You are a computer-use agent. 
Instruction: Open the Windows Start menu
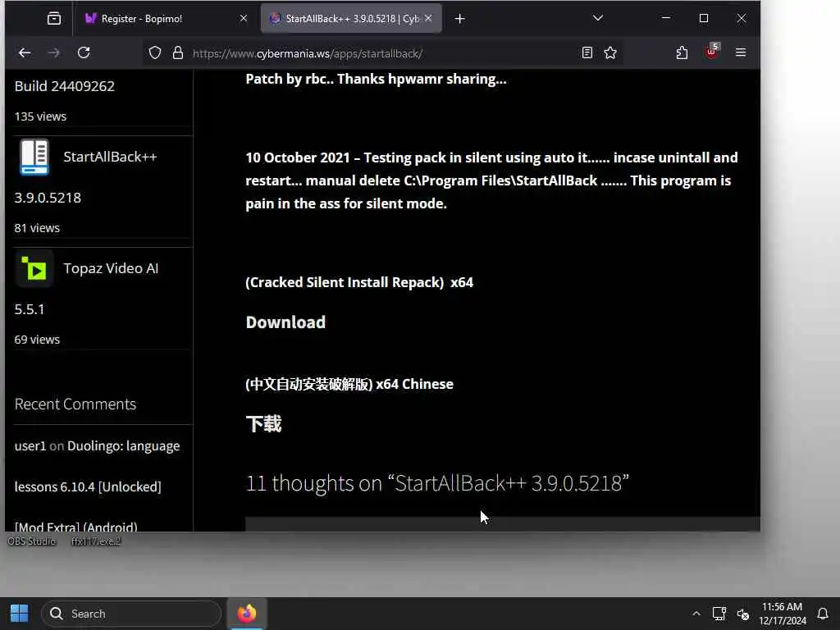pos(20,614)
